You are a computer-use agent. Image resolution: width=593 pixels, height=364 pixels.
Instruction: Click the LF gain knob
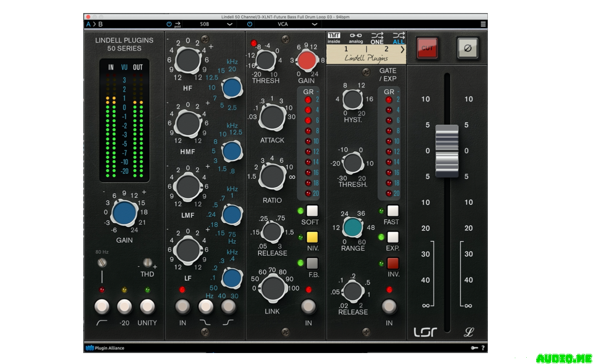(188, 250)
